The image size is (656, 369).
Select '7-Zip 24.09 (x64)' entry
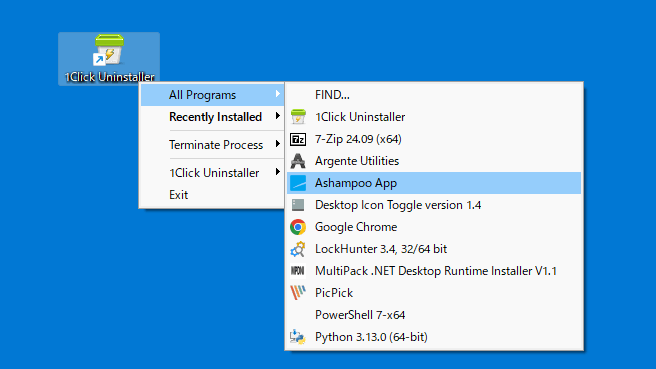coord(434,139)
